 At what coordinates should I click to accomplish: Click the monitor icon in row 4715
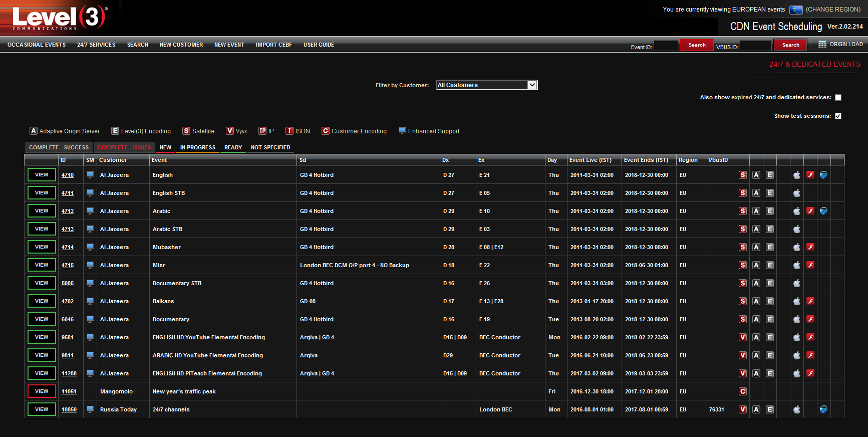point(90,265)
